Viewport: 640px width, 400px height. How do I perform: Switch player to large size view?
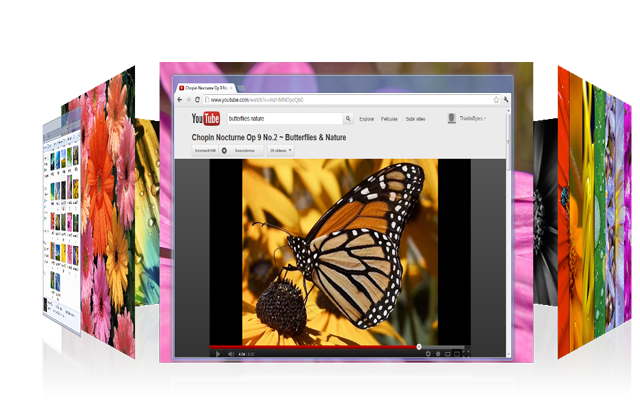[457, 354]
